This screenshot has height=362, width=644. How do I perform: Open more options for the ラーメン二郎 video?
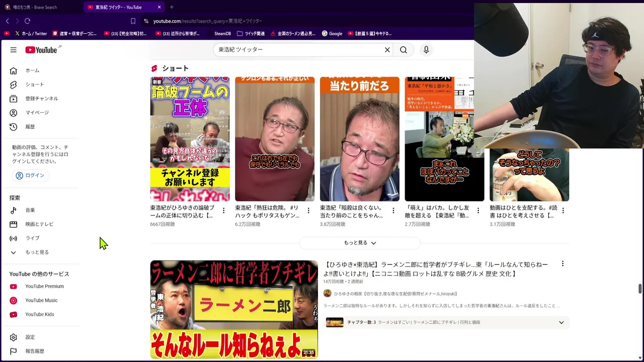[x=562, y=264]
